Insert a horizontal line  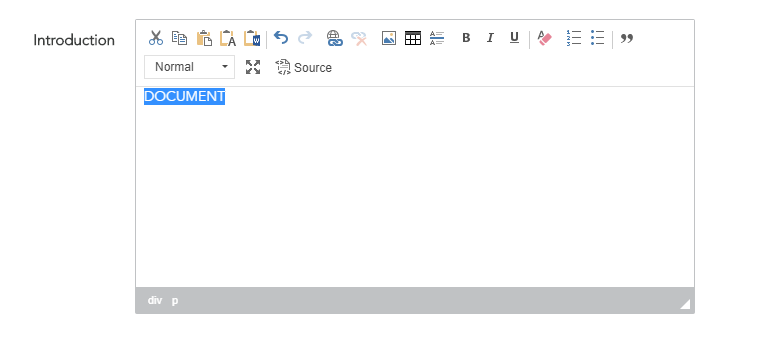(437, 38)
